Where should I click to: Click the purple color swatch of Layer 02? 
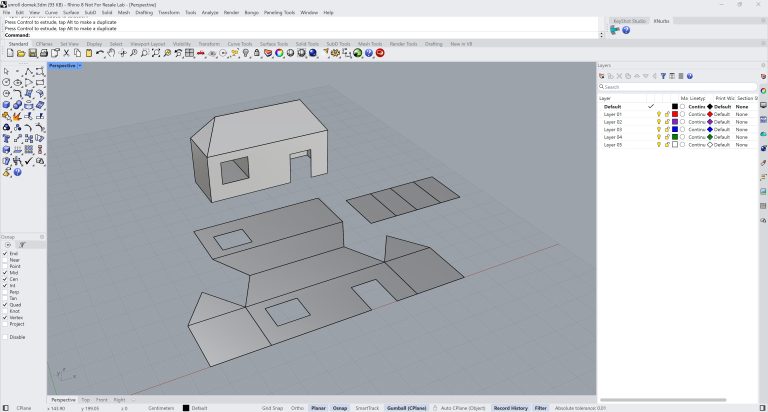[x=675, y=122]
